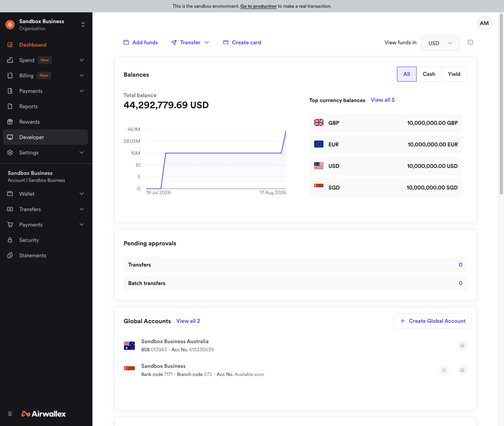Open Rewards gift icon in sidebar
504x426 pixels.
coord(10,122)
